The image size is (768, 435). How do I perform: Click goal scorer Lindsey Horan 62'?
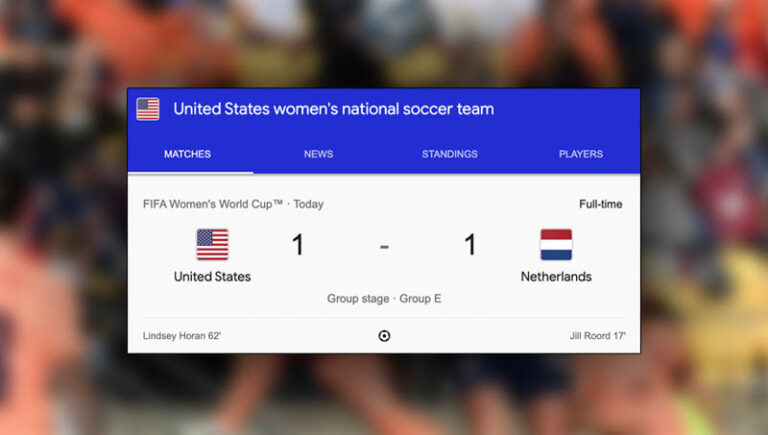[x=182, y=336]
